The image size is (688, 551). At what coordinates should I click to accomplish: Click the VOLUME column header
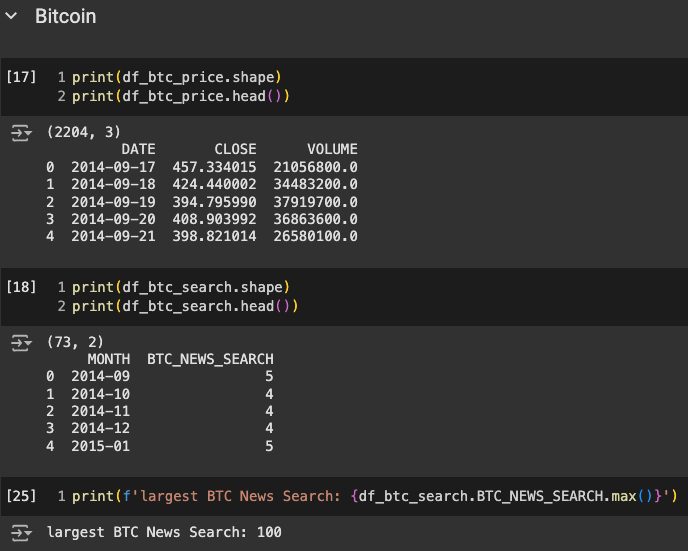(x=332, y=149)
